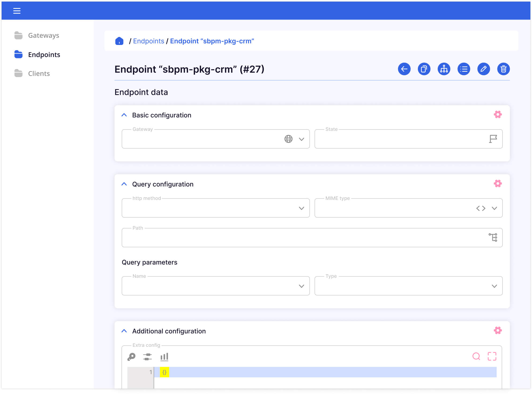Click the back arrow button

(x=404, y=69)
